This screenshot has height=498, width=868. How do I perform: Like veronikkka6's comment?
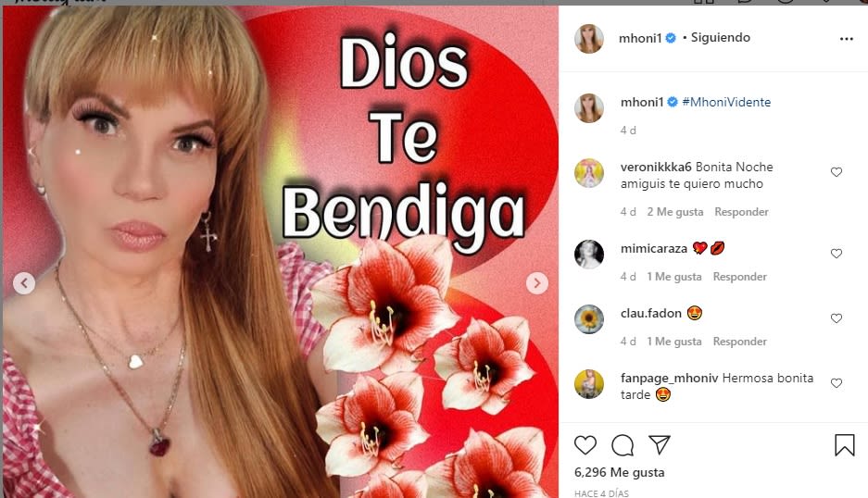[x=837, y=172]
